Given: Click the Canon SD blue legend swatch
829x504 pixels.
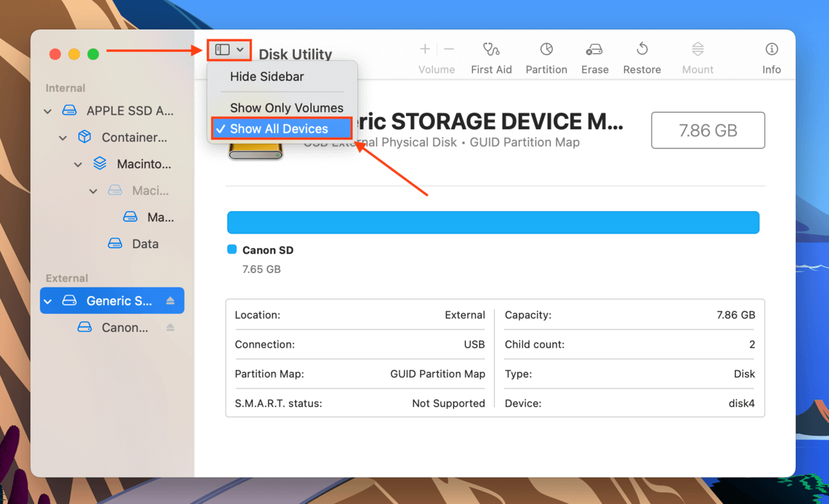Looking at the screenshot, I should coord(232,250).
